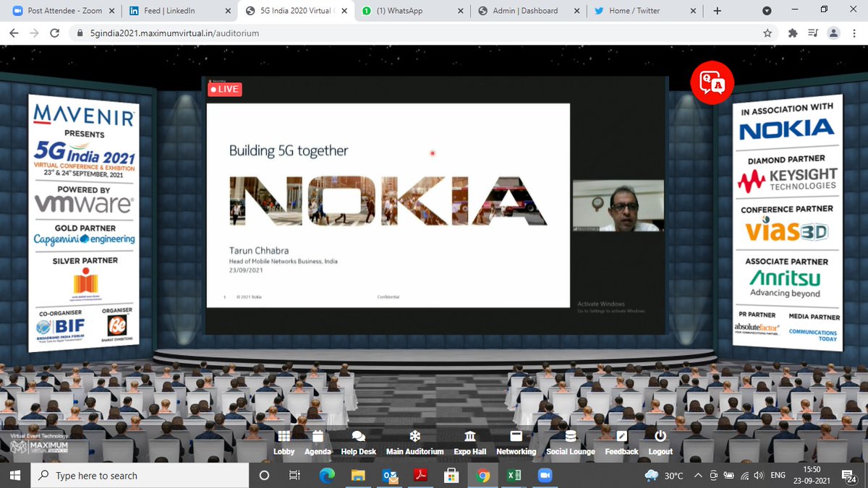
Task: Close the WhatsApp tab
Action: (460, 11)
